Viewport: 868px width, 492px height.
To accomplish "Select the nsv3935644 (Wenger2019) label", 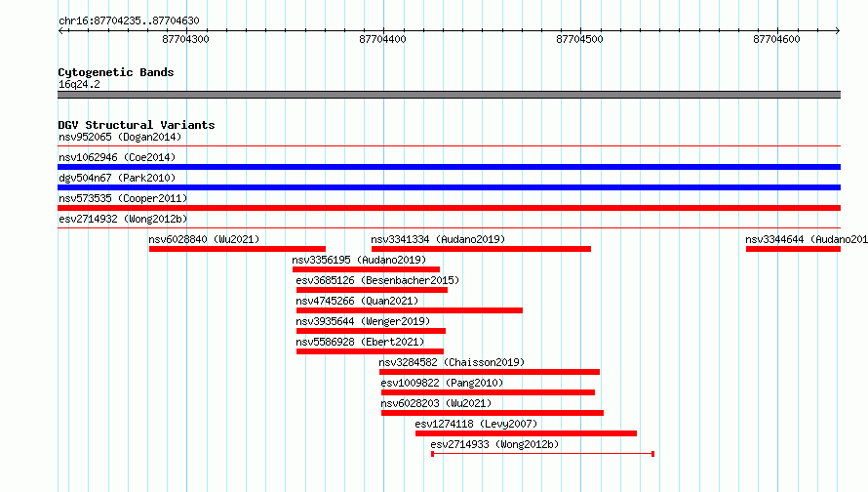I will click(x=363, y=321).
